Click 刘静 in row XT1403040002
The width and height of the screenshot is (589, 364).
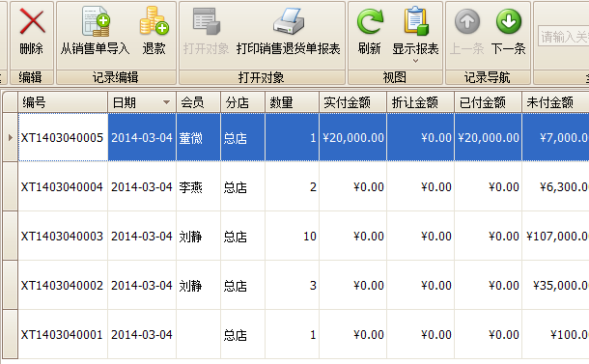pyautogui.click(x=198, y=285)
